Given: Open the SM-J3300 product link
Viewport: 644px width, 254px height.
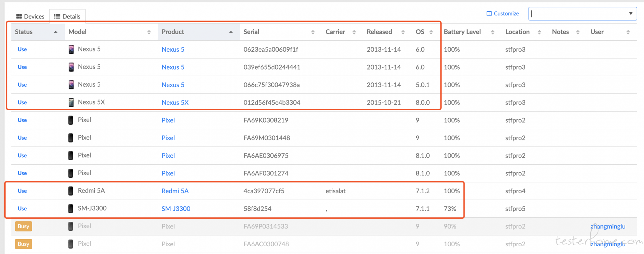Looking at the screenshot, I should [x=176, y=209].
